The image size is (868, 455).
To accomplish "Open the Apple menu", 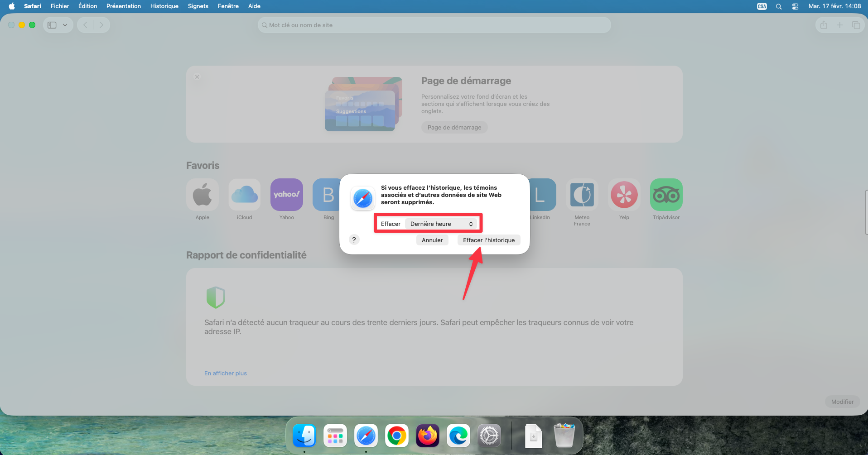I will point(12,6).
